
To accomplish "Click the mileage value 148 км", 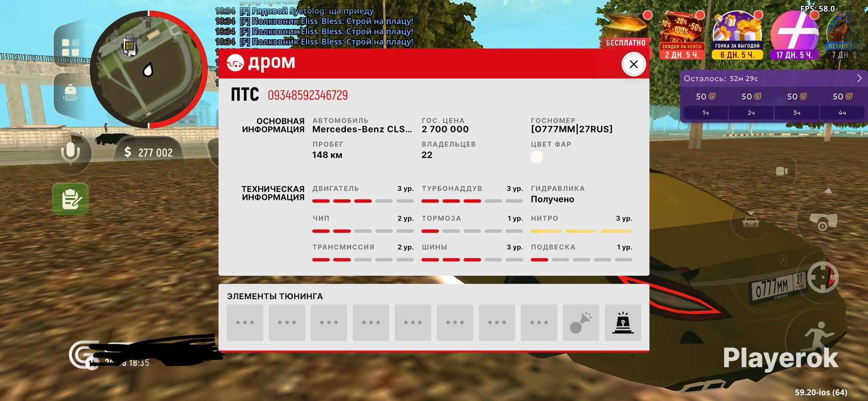I will click(x=327, y=155).
